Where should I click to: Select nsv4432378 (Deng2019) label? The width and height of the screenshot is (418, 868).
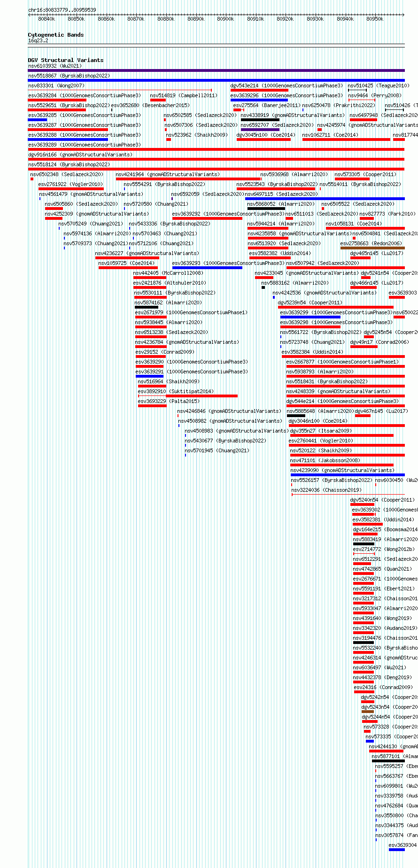coord(382,677)
